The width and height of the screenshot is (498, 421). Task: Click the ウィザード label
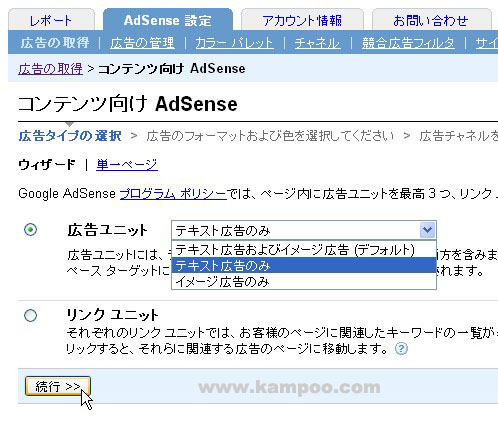click(x=47, y=165)
